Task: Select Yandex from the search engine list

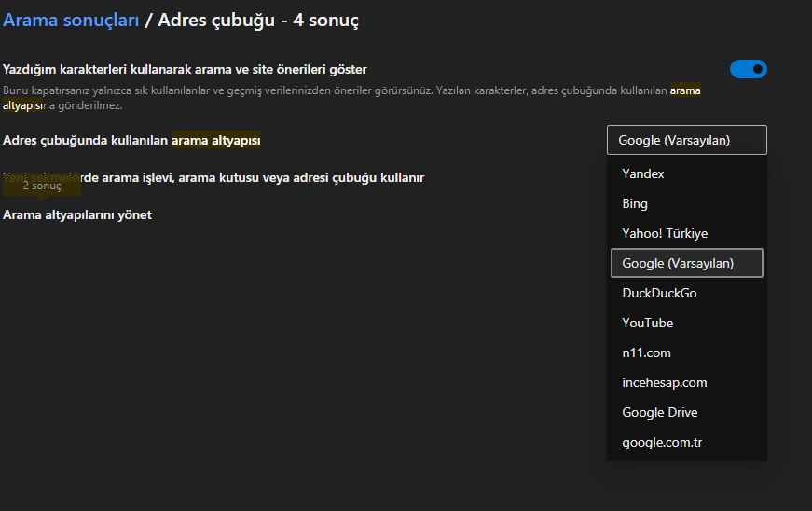Action: [643, 173]
